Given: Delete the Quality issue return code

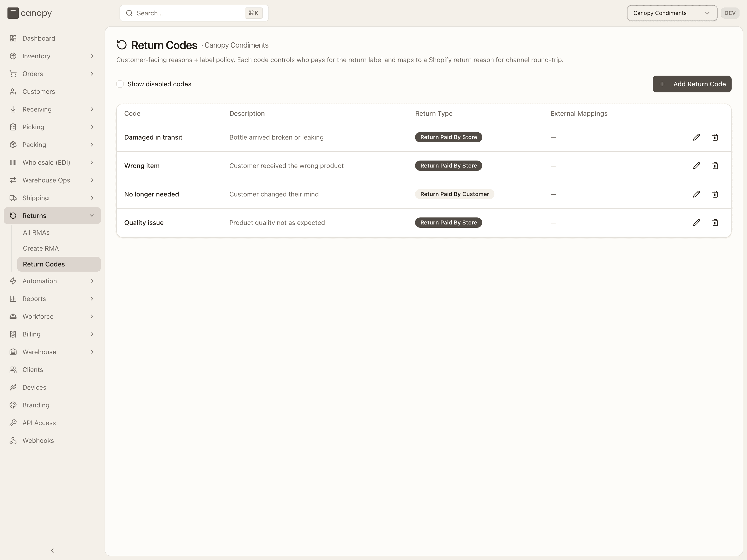Looking at the screenshot, I should [x=715, y=222].
